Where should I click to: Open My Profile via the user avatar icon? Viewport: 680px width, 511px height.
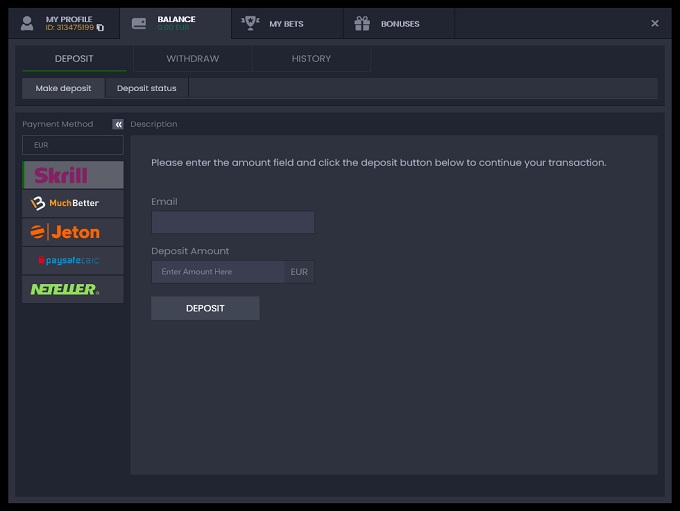(x=27, y=23)
